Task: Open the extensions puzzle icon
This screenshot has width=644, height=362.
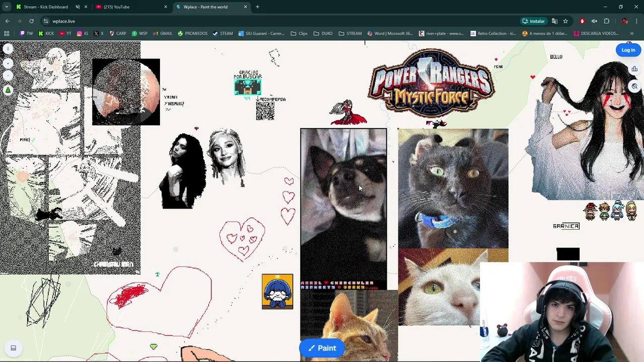Action: (x=606, y=21)
